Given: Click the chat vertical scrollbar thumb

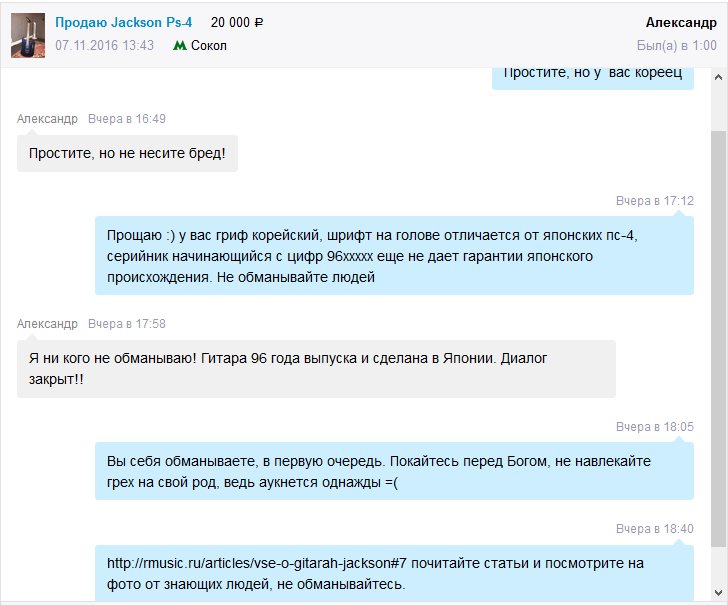Looking at the screenshot, I should (718, 339).
